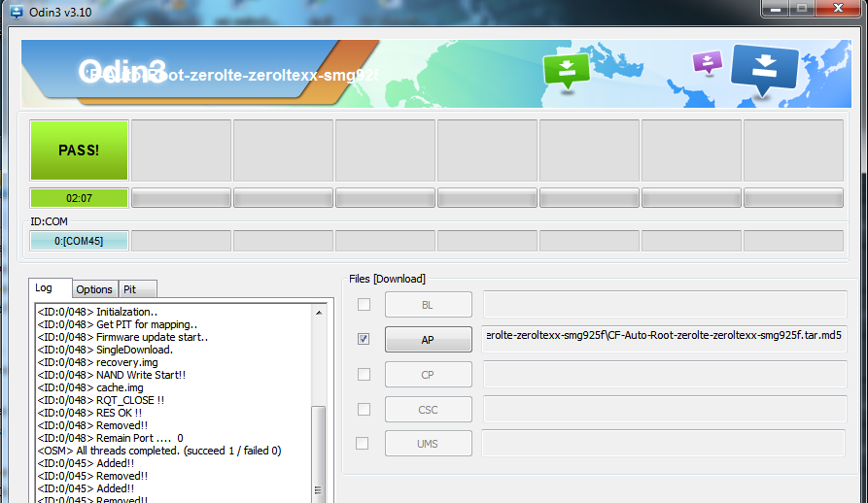
Task: Click the AP file button
Action: click(x=429, y=340)
